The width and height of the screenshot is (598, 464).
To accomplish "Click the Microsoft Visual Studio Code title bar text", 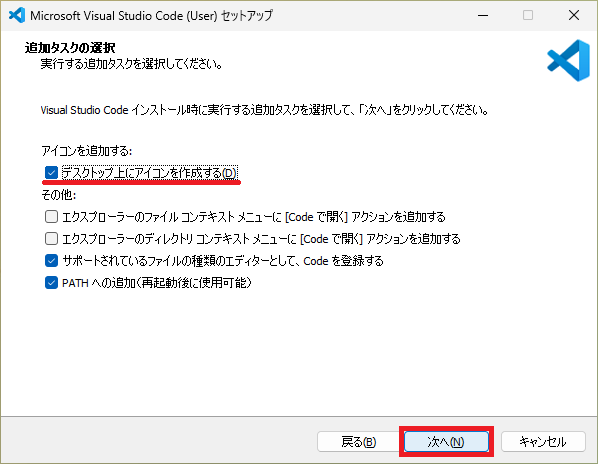I will click(151, 16).
